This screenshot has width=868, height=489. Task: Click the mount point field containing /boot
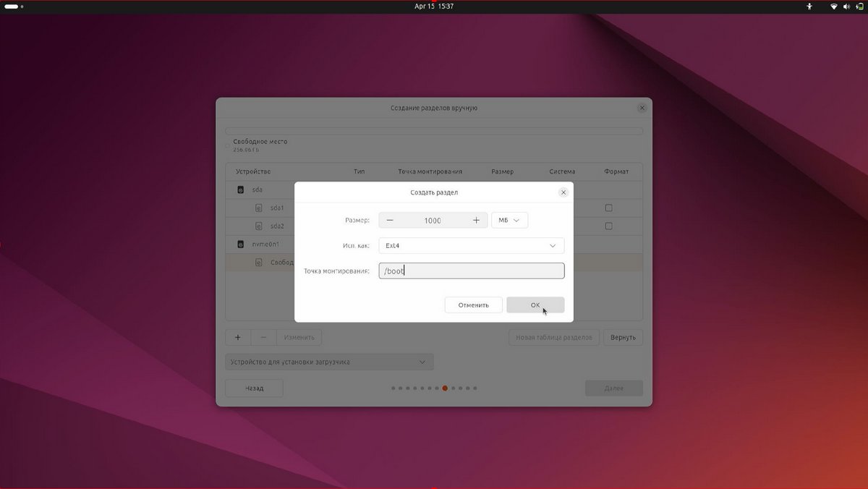click(x=471, y=271)
